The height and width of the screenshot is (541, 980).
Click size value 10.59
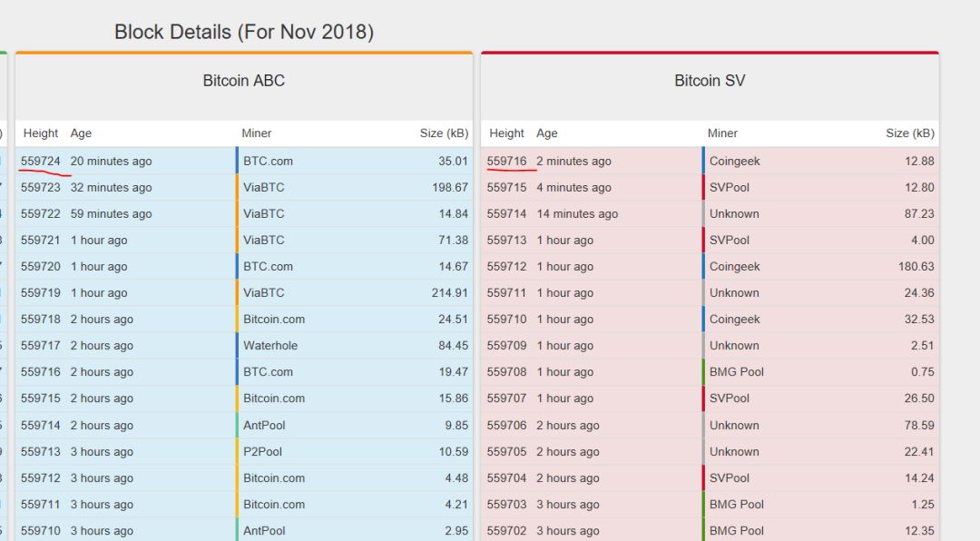pos(453,451)
